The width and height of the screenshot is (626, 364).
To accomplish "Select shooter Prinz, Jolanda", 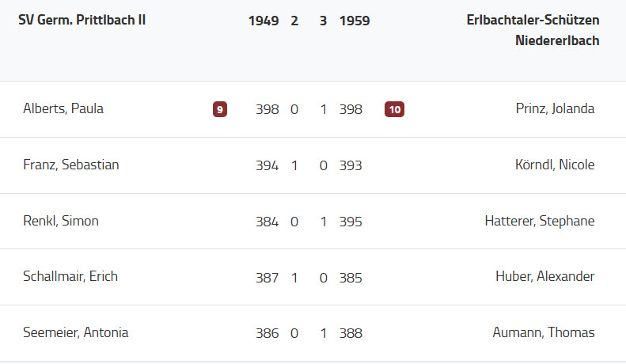I will 555,109.
